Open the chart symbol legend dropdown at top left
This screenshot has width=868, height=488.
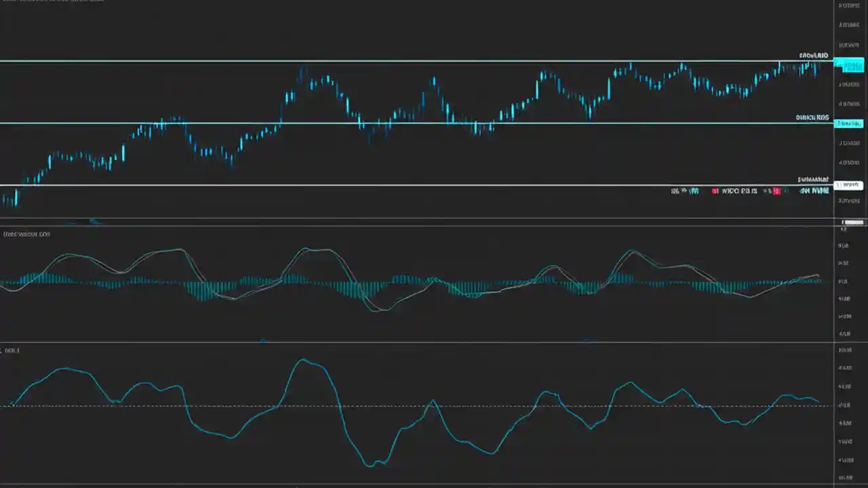point(51,1)
